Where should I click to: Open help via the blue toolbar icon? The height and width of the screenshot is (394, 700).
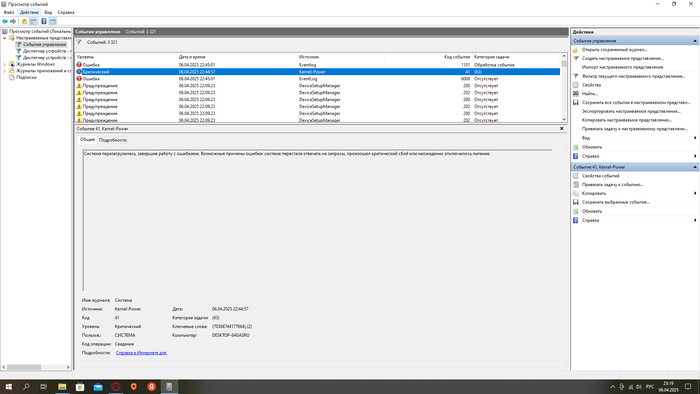[44, 21]
